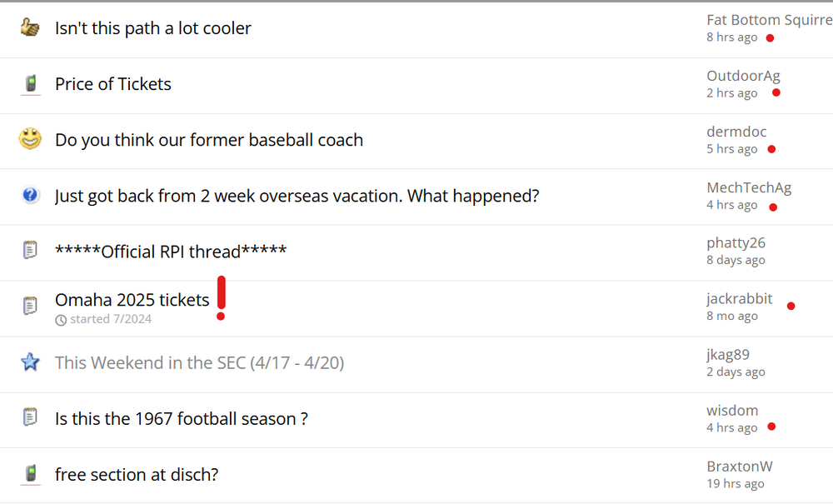The image size is (833, 504).
Task: Click the notepad icon beside Omaha 2025 tickets
Action: [x=30, y=306]
